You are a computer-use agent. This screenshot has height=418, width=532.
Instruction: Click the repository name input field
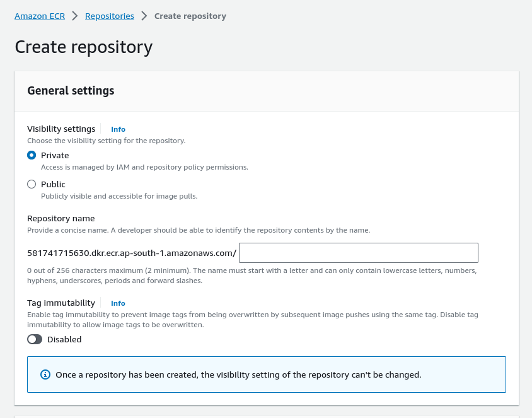tap(358, 253)
